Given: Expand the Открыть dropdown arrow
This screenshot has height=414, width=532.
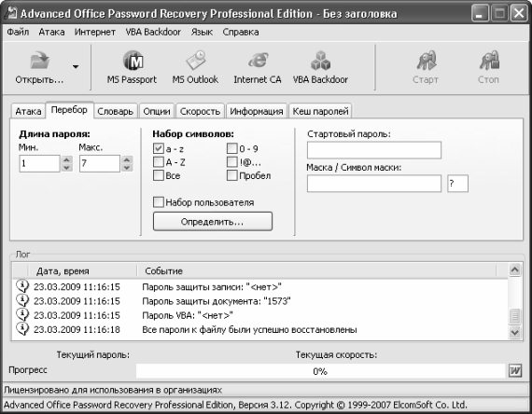Looking at the screenshot, I should [76, 66].
